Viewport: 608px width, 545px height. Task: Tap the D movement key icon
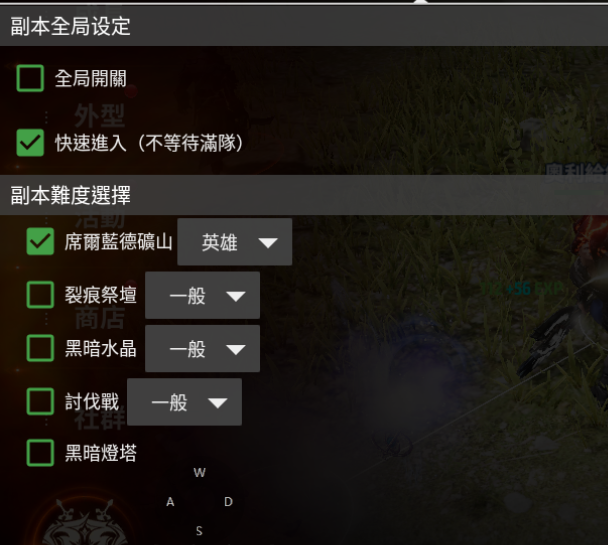228,502
